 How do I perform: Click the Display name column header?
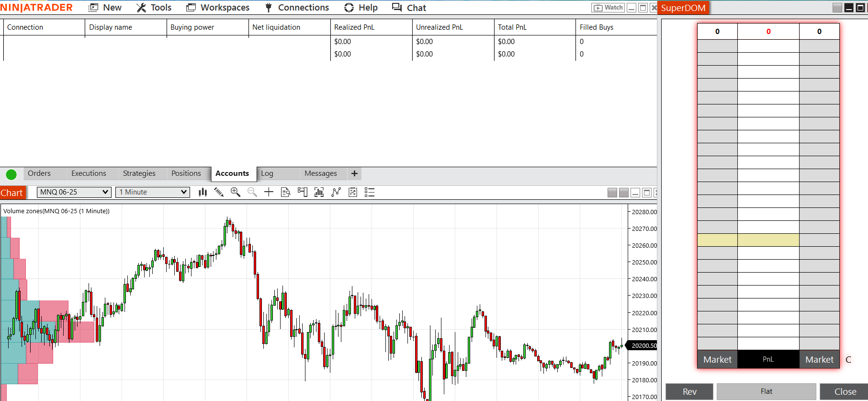tap(126, 27)
